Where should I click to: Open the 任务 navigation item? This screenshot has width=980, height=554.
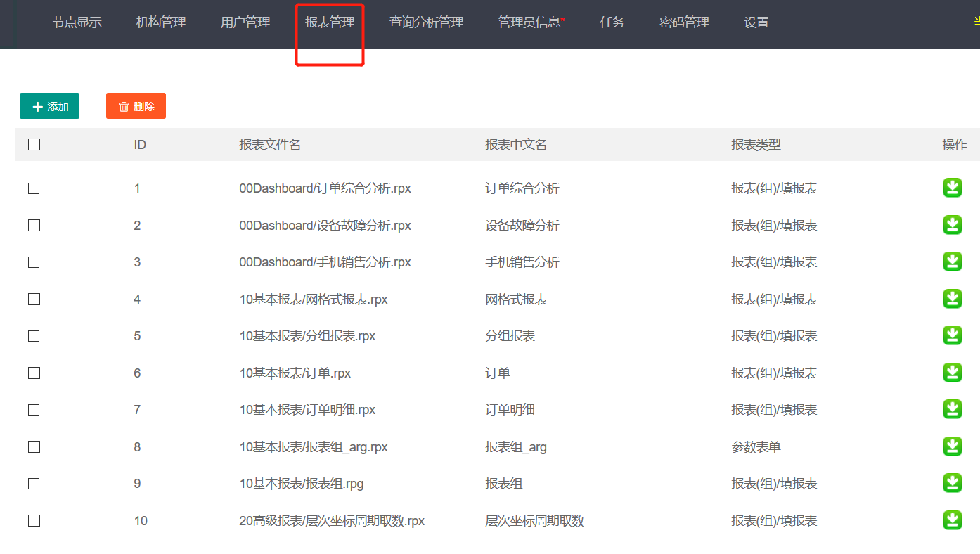point(612,22)
